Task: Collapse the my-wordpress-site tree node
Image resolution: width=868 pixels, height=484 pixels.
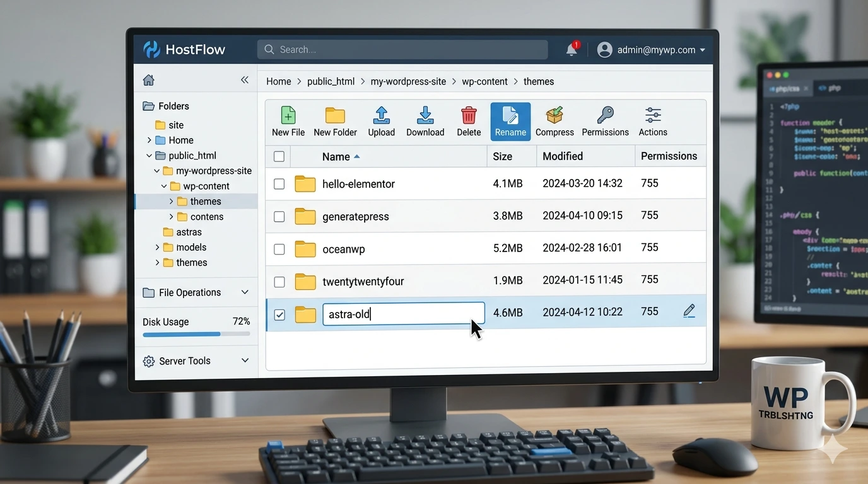Action: coord(156,171)
